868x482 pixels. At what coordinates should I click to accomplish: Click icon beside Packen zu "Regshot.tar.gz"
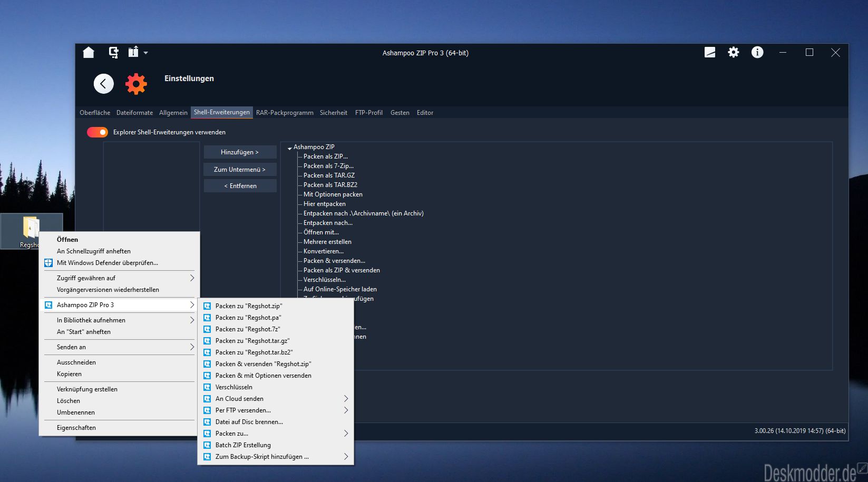pos(207,341)
